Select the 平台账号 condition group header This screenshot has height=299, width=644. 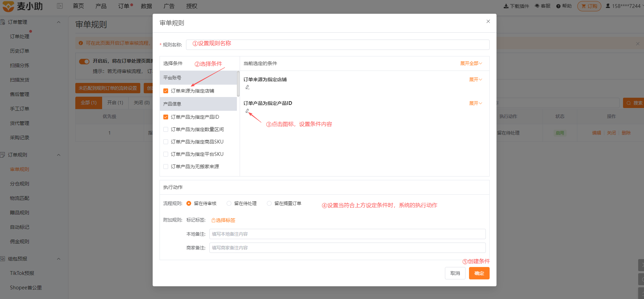pos(198,78)
